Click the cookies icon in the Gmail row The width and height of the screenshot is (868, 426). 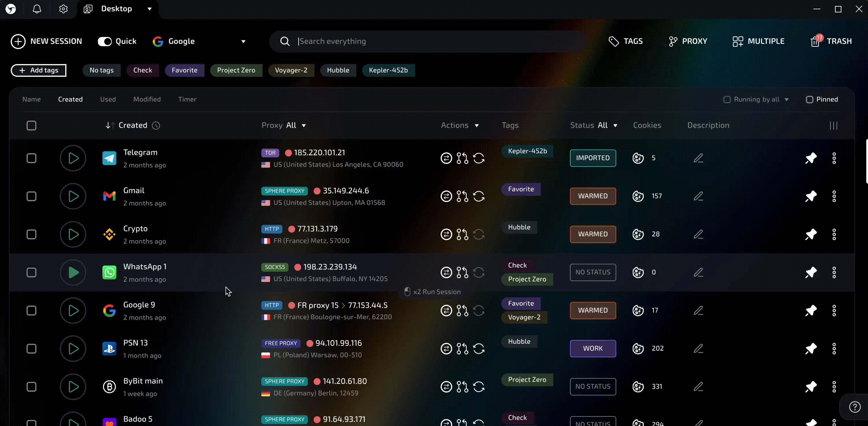pos(638,196)
